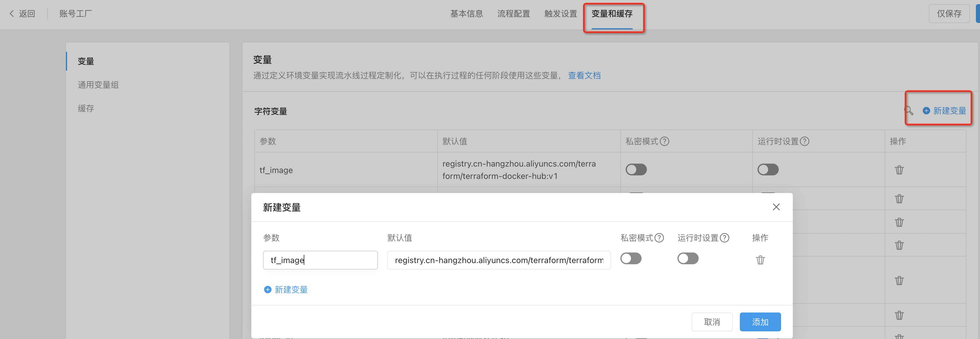Enable the 运行时设置 switch in the dialog
980x339 pixels.
688,259
